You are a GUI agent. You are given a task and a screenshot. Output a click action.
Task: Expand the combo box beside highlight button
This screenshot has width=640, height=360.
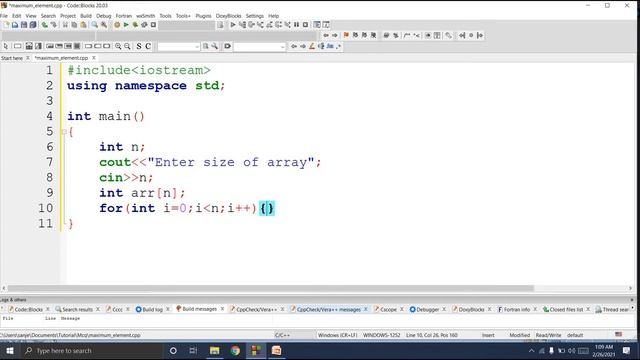click(282, 47)
